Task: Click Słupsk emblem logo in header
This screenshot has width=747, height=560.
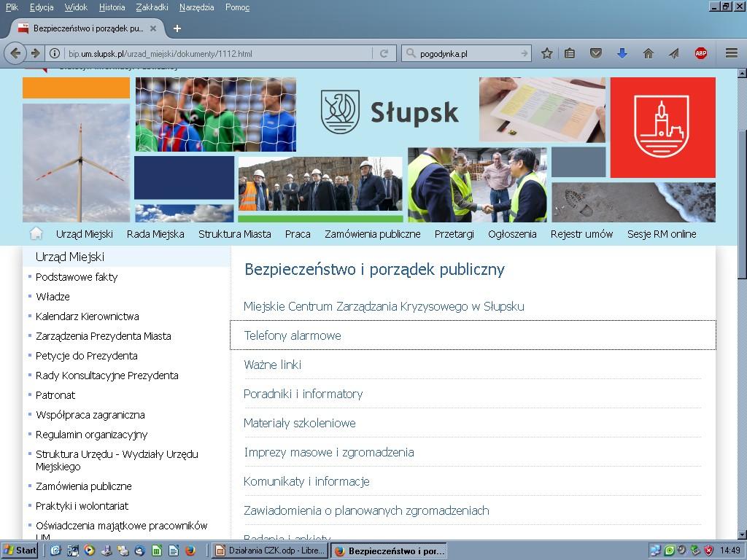Action: point(340,112)
